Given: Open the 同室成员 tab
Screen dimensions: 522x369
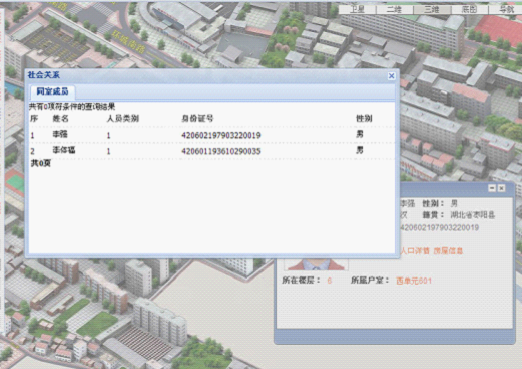Looking at the screenshot, I should (x=52, y=92).
